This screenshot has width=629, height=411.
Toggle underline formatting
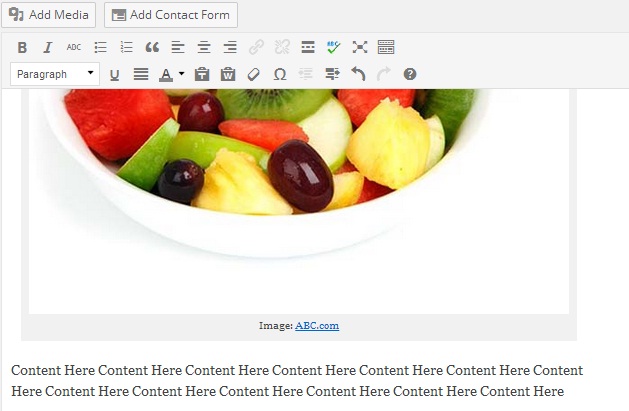(114, 75)
